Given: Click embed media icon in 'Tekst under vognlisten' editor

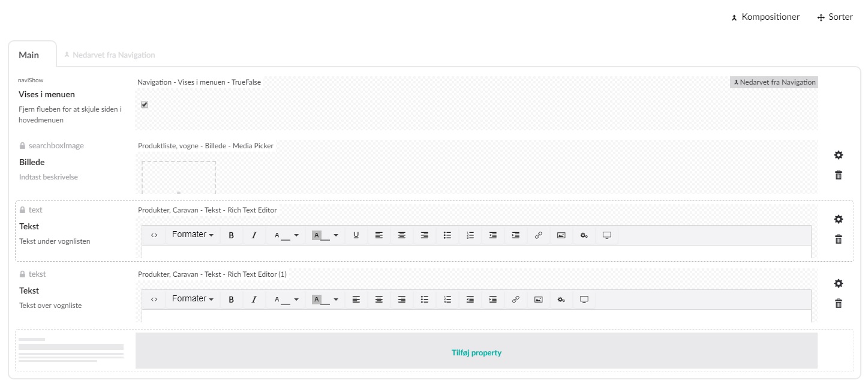Looking at the screenshot, I should [x=606, y=235].
